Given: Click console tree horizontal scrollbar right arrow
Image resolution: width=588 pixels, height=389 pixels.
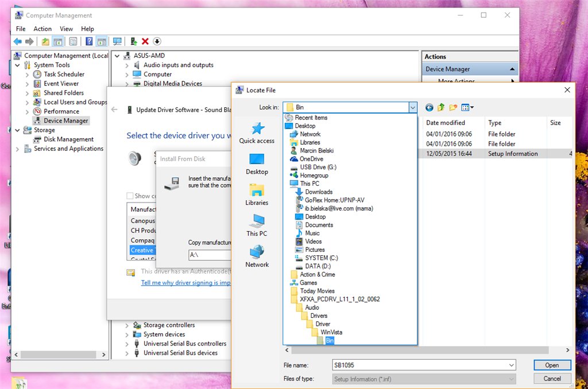Looking at the screenshot, I should coord(103,355).
